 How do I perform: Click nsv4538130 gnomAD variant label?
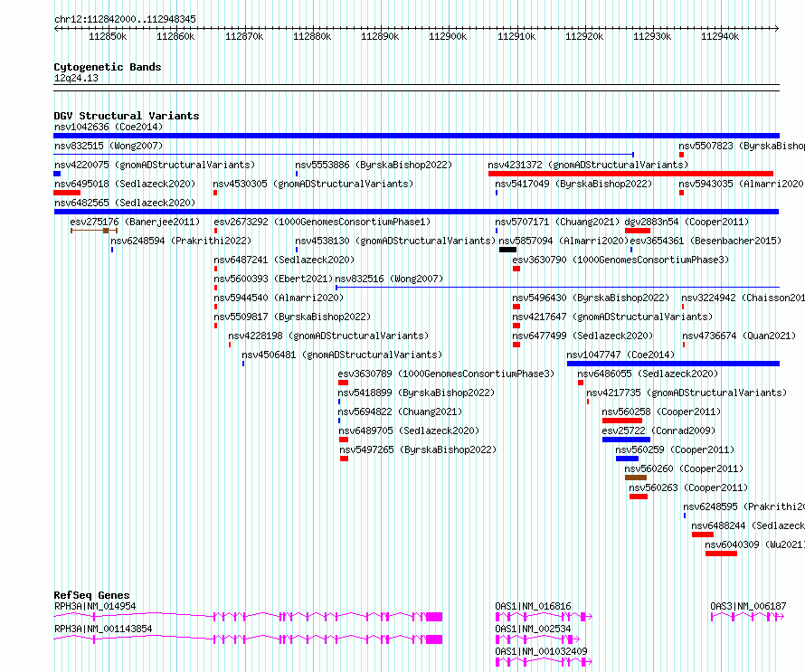(x=395, y=241)
